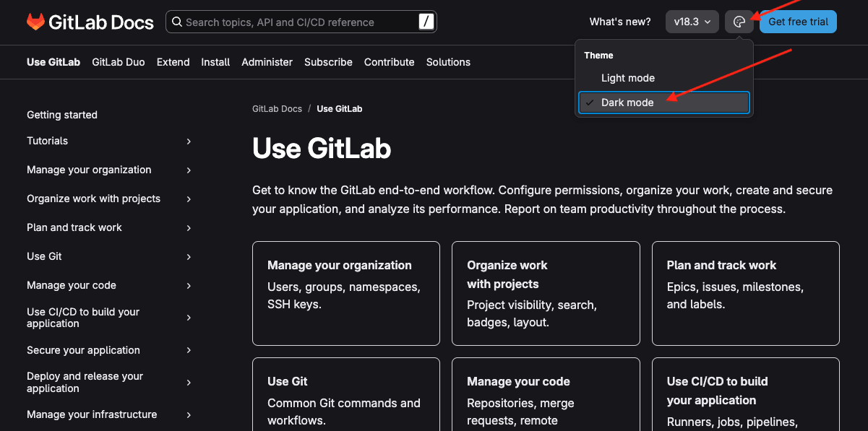868x431 pixels.
Task: Open the Administer nav tab
Action: pyautogui.click(x=267, y=62)
